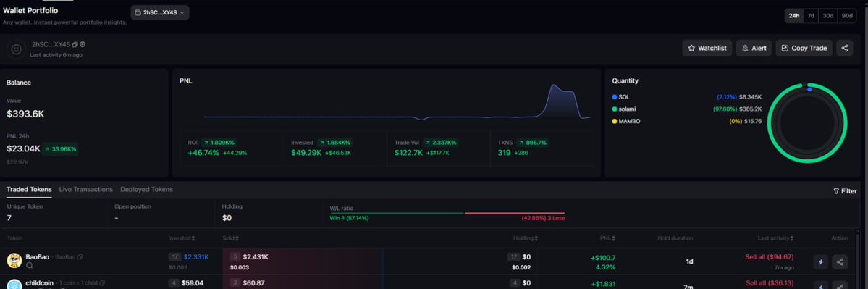The image size is (868, 289).
Task: Switch to the 7d time range
Action: tap(810, 16)
